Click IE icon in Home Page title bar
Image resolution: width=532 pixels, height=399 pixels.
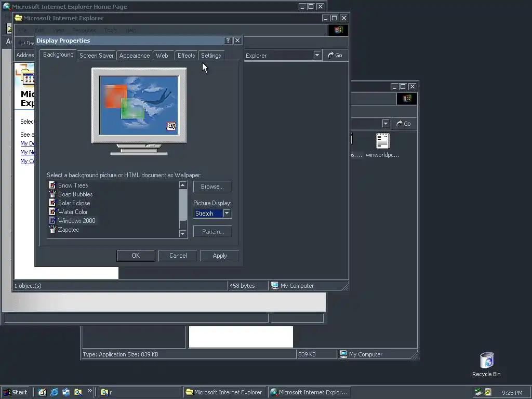(x=6, y=6)
